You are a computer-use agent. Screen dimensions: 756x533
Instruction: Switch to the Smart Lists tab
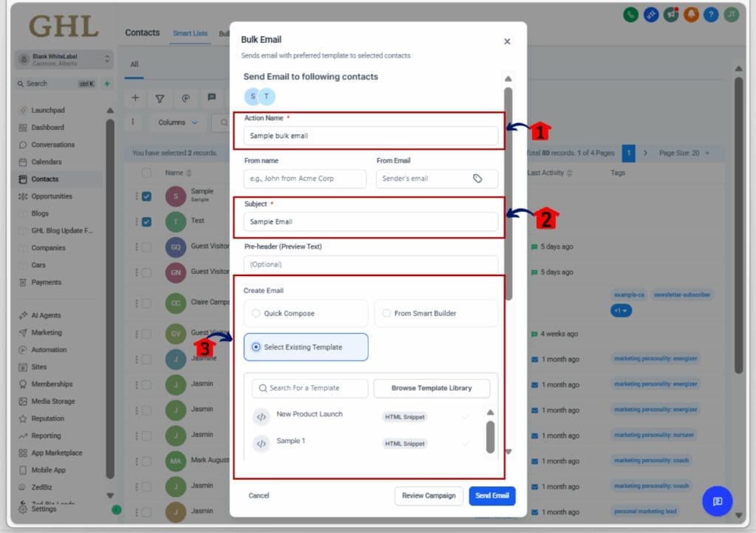point(190,33)
